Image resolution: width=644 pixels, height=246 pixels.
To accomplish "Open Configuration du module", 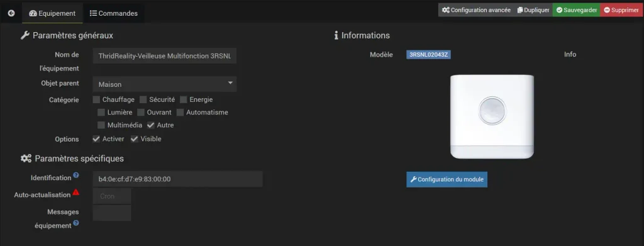I will [x=447, y=179].
